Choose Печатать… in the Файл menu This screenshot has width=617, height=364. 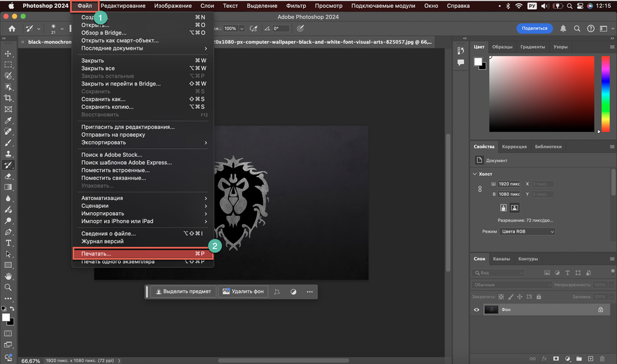pos(143,254)
